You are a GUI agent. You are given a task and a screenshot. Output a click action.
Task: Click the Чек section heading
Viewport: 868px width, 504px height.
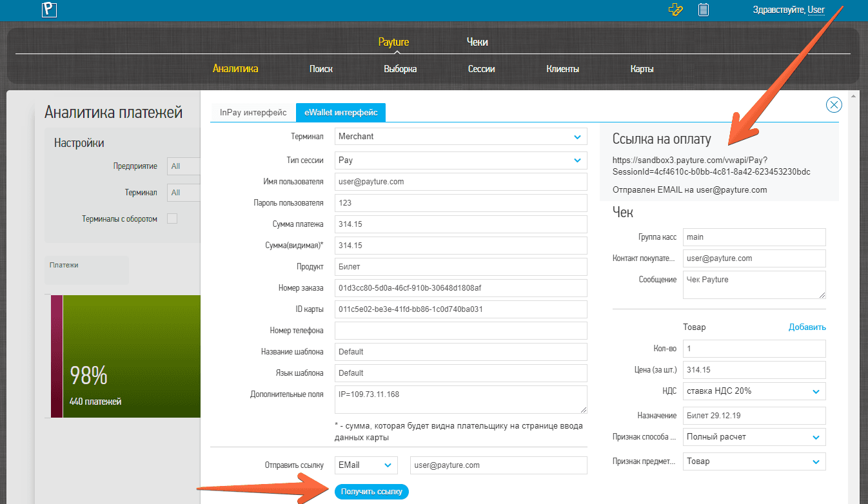click(623, 213)
